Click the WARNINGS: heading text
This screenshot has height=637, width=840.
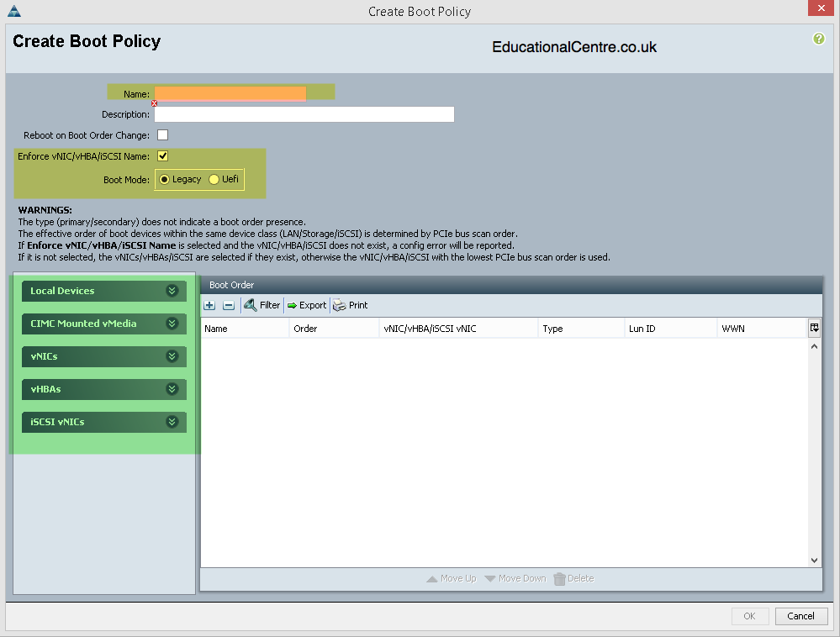[x=45, y=210]
